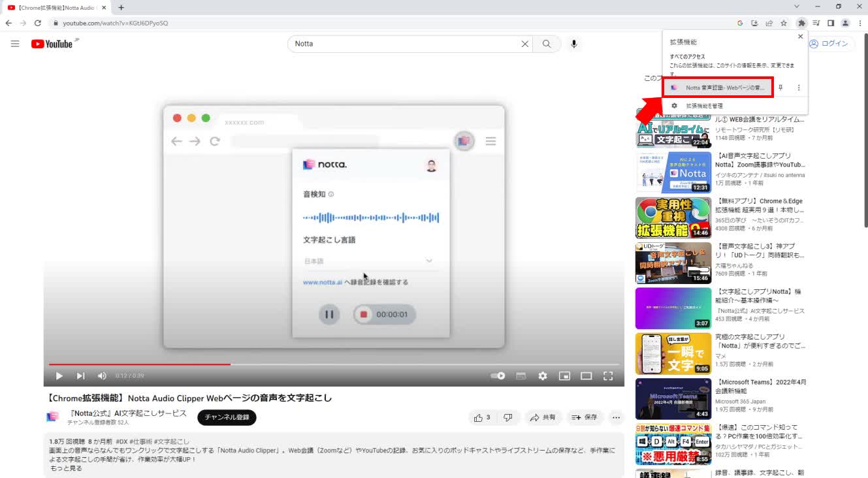The image size is (868, 478).
Task: Open the YouTube hamburger guide menu
Action: click(x=15, y=44)
